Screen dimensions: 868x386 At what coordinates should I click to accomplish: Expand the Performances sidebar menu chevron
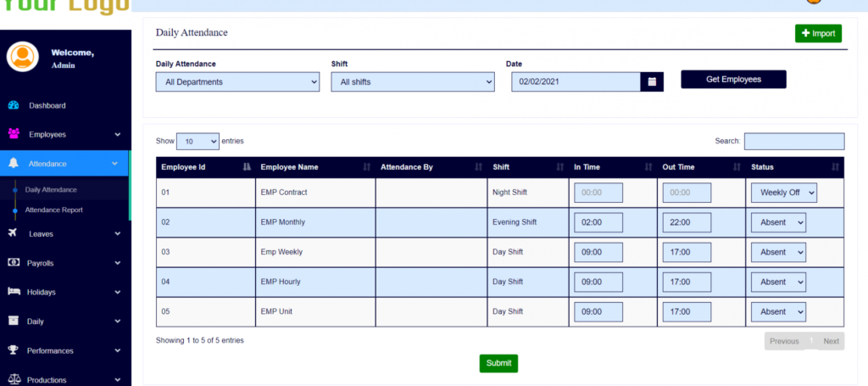point(117,350)
